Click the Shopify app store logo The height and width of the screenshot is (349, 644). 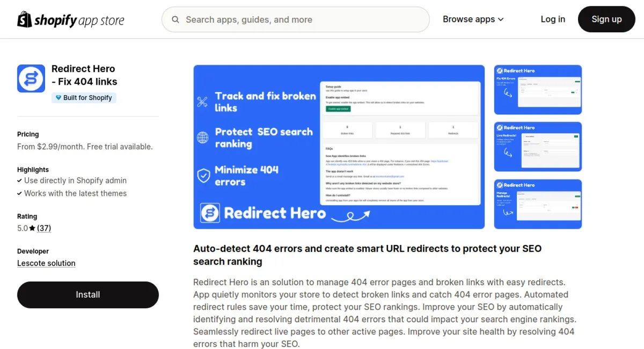click(x=71, y=20)
